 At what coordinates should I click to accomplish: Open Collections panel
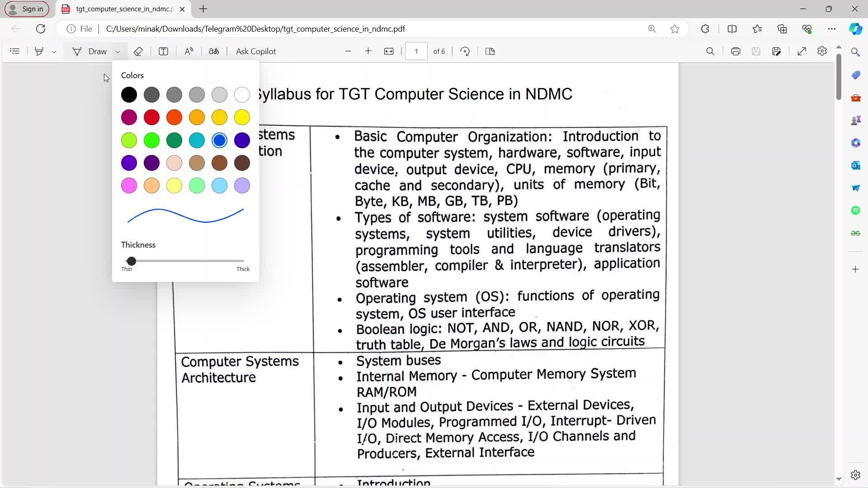[x=782, y=29]
